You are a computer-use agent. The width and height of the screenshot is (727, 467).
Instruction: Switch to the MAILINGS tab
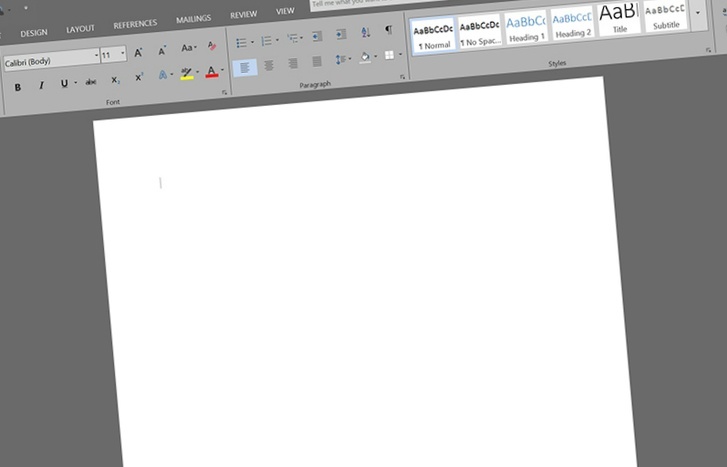coord(193,20)
